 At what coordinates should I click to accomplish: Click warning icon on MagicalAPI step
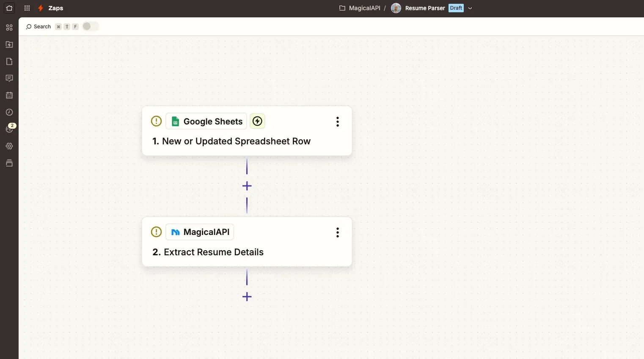click(156, 232)
